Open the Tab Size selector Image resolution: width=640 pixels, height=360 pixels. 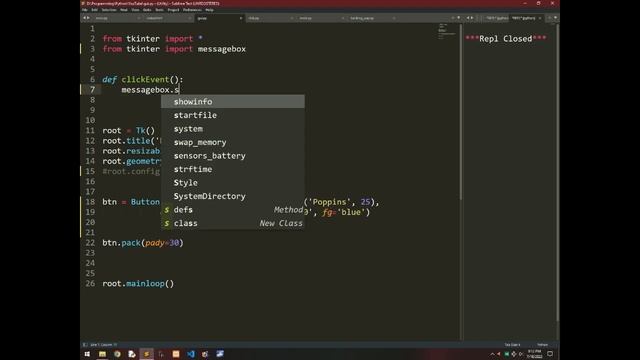(x=512, y=344)
